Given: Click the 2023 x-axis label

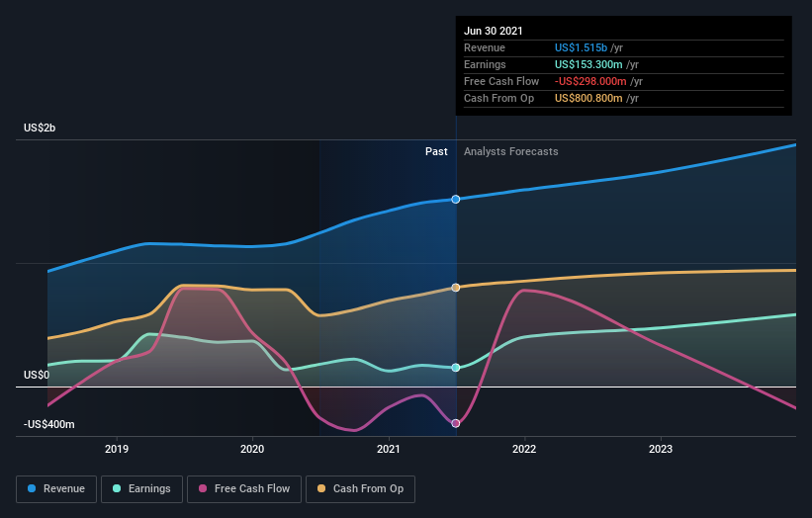Looking at the screenshot, I should [x=661, y=449].
